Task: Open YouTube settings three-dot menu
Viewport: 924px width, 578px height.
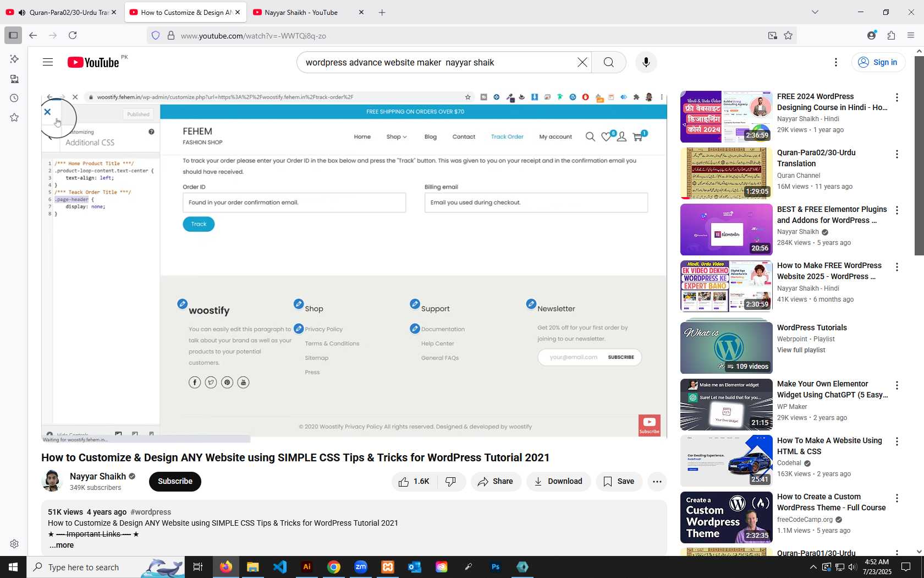Action: coord(836,62)
